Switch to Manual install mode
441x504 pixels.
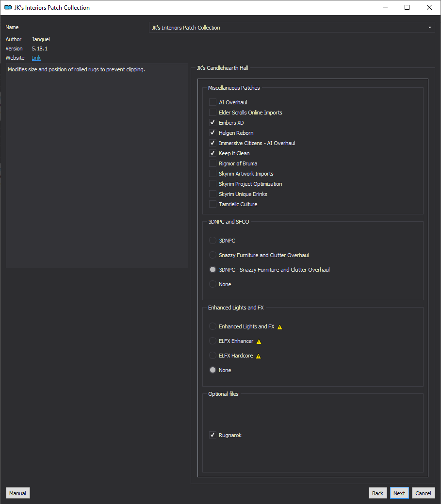17,493
